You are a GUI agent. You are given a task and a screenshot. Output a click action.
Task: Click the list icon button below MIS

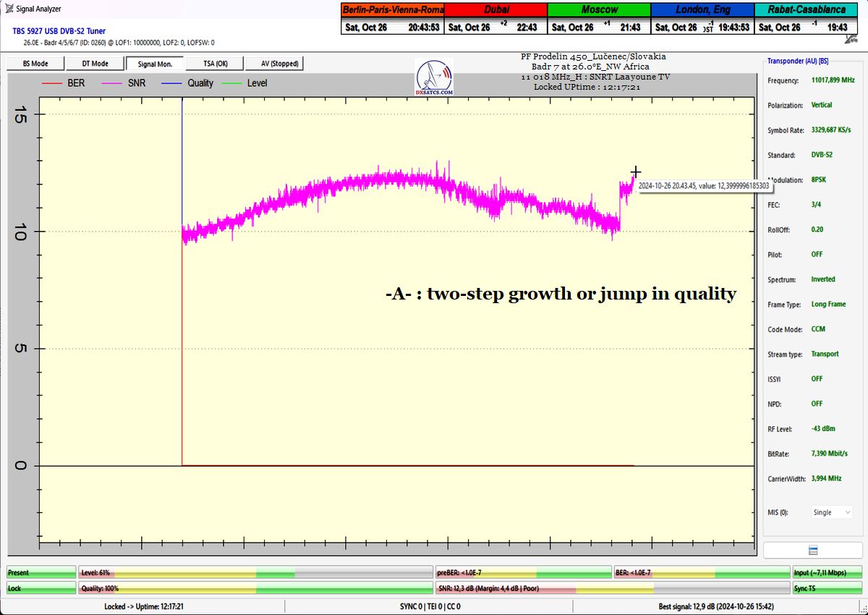pos(812,551)
